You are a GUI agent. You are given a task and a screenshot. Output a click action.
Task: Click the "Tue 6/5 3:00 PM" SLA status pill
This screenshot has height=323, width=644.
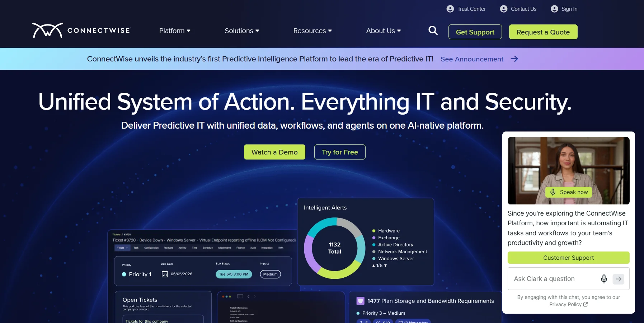(x=234, y=274)
